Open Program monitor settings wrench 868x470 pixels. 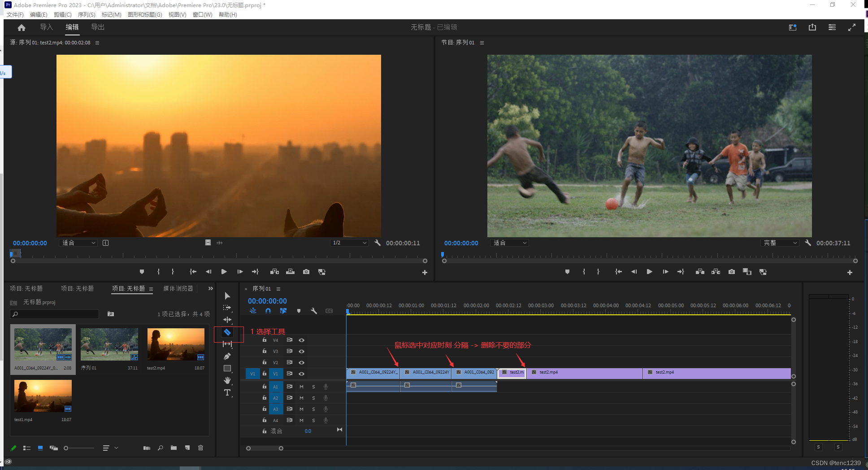tap(808, 243)
